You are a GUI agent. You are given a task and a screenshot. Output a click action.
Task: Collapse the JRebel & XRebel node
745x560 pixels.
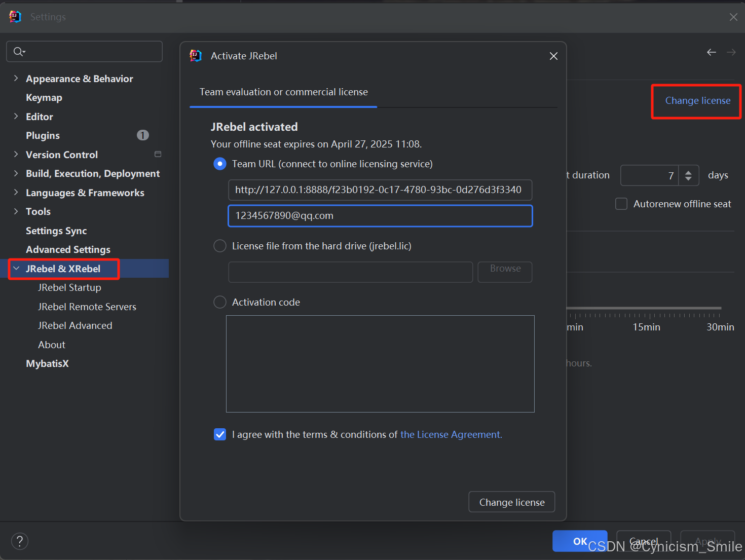click(x=16, y=268)
